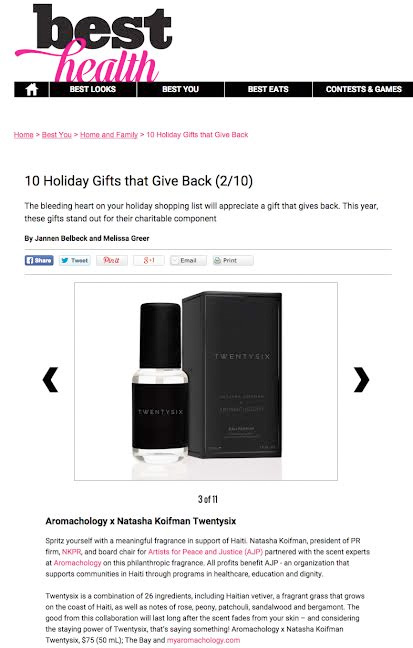The image size is (413, 648).
Task: Tweet this article with Twitter button
Action: (x=75, y=260)
